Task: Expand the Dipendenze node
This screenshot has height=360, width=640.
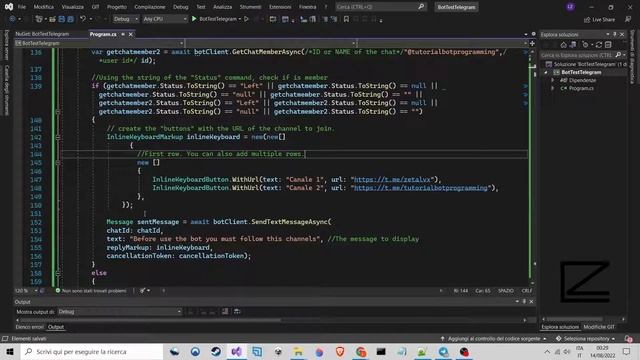Action: [553, 80]
